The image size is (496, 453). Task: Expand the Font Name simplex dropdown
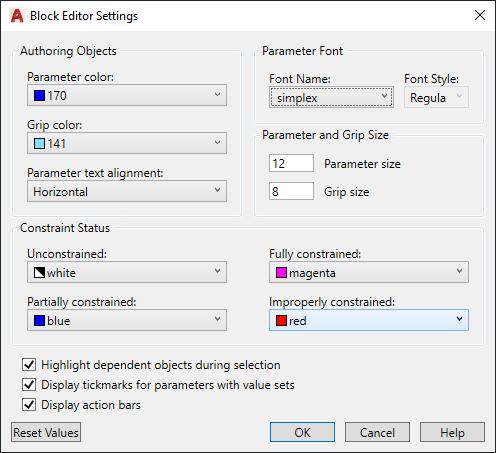click(x=331, y=97)
